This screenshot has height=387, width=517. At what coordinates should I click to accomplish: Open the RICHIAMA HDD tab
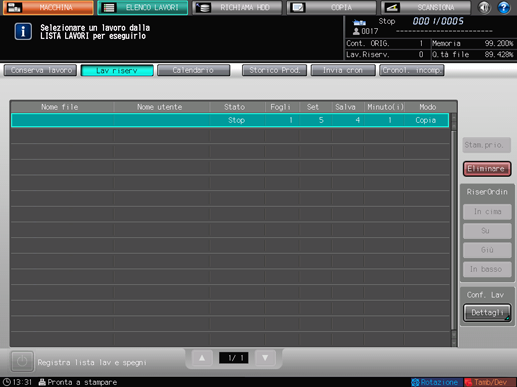click(237, 7)
